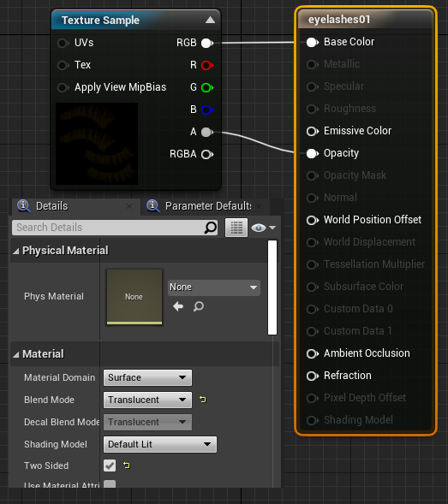Click the Opacity input pin
Image resolution: width=448 pixels, height=504 pixels.
point(312,153)
